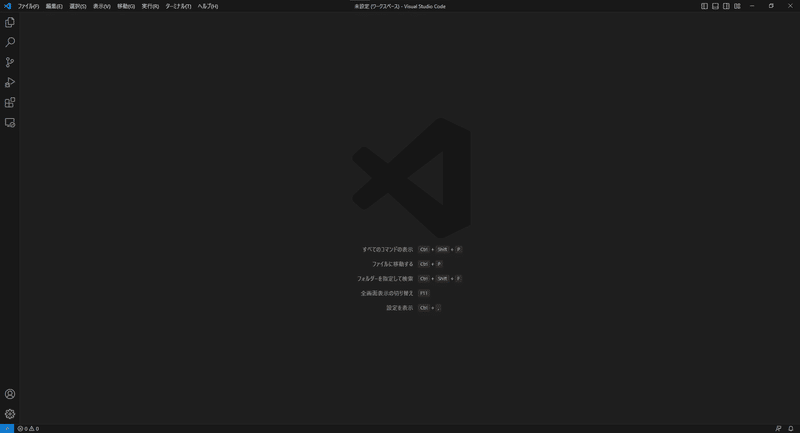Open the 編集(E) menu
The image size is (800, 433).
tap(54, 7)
